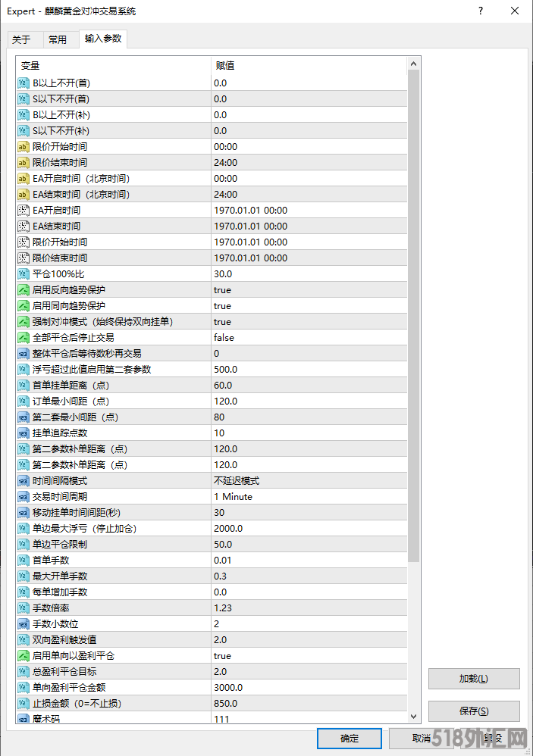533x756 pixels.
Task: Click the icon beside 首单挂单距离 (点)
Action: pos(24,386)
